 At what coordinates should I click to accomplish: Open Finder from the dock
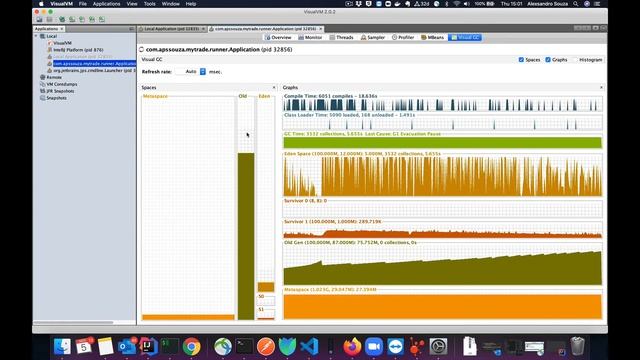tap(62, 347)
